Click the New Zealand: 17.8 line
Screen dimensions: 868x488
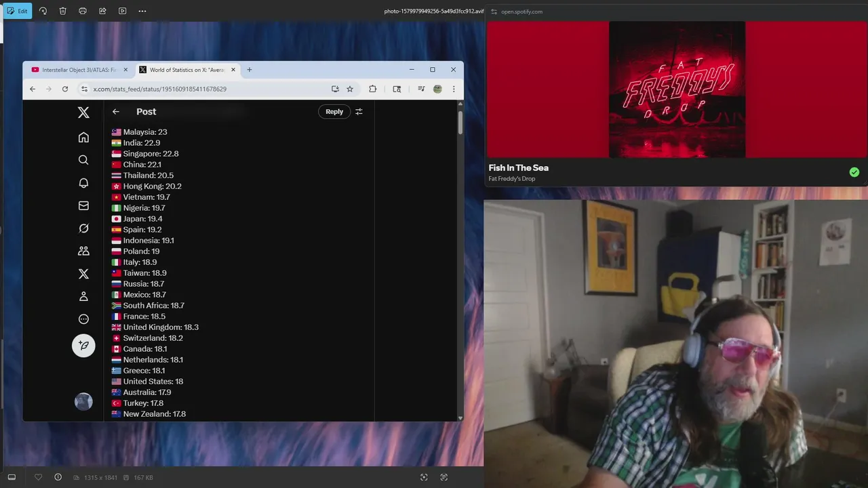[149, 414]
